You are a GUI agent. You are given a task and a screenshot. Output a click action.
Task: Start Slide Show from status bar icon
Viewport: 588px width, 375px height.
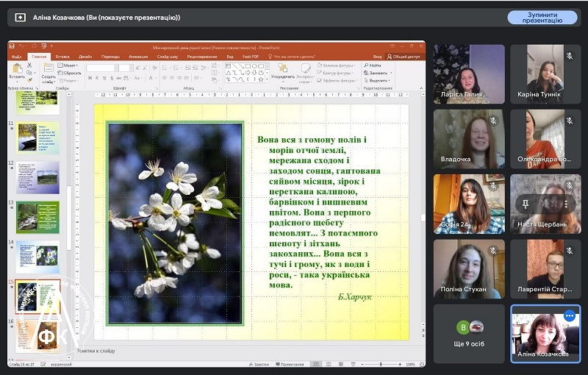[354, 364]
